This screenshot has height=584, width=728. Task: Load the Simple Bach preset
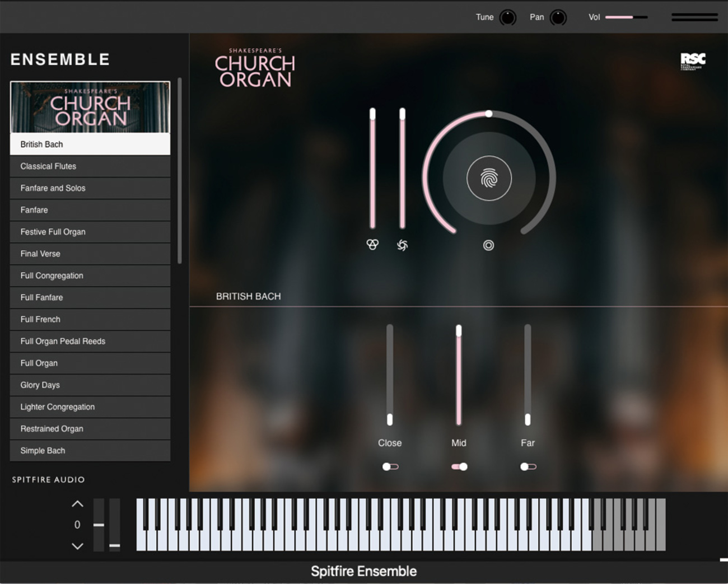pos(90,451)
